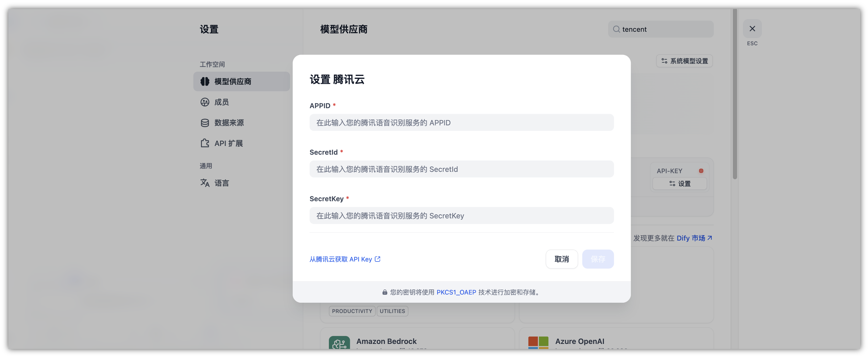Click the data source database icon
The height and width of the screenshot is (360, 868).
click(x=205, y=123)
